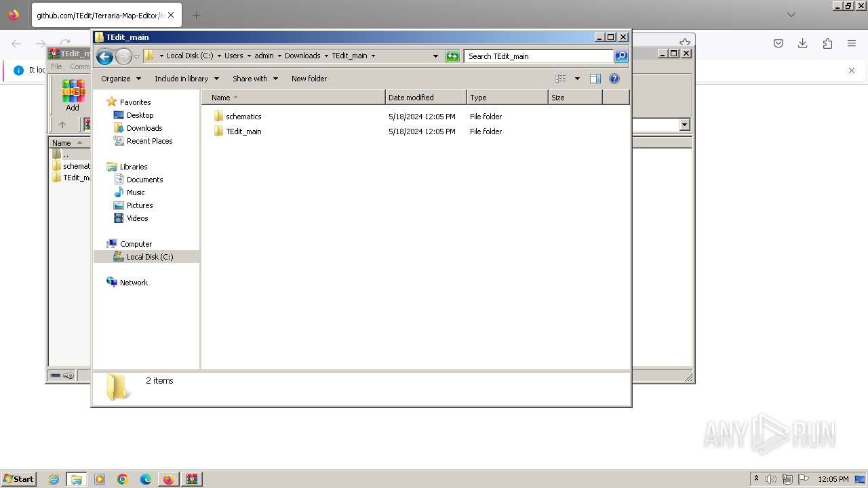Open Firefox downloads panel
The height and width of the screenshot is (488, 868).
pos(803,43)
